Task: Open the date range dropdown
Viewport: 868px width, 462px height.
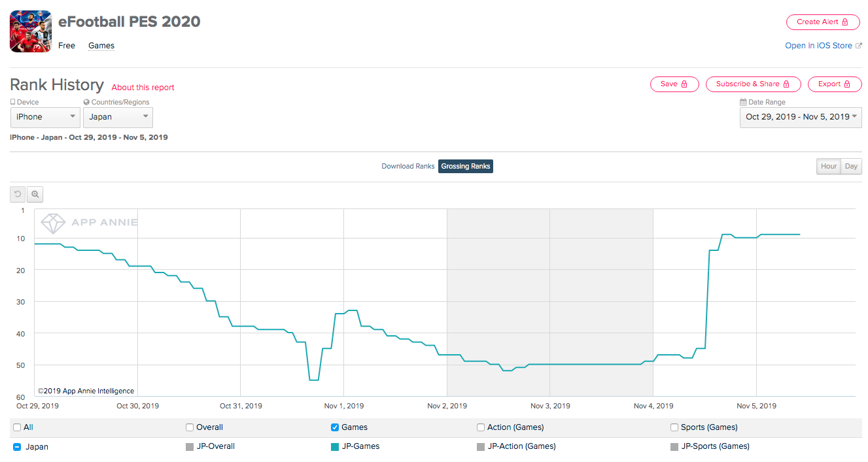Action: 801,117
